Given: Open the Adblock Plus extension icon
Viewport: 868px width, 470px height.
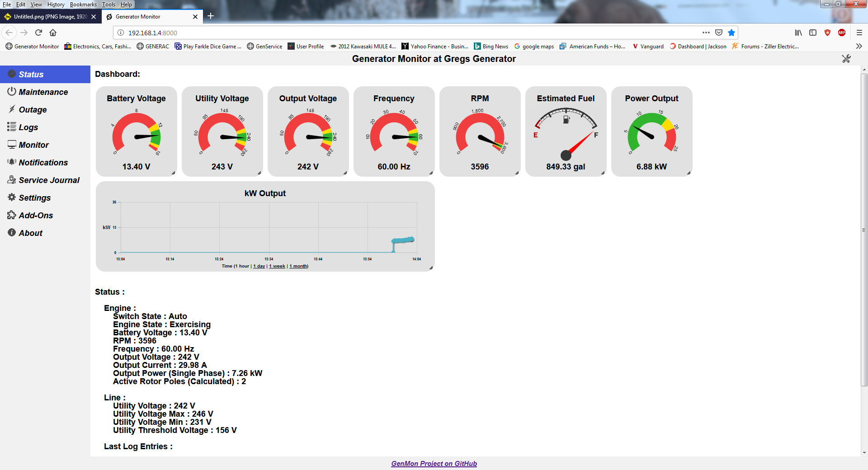Looking at the screenshot, I should 842,33.
